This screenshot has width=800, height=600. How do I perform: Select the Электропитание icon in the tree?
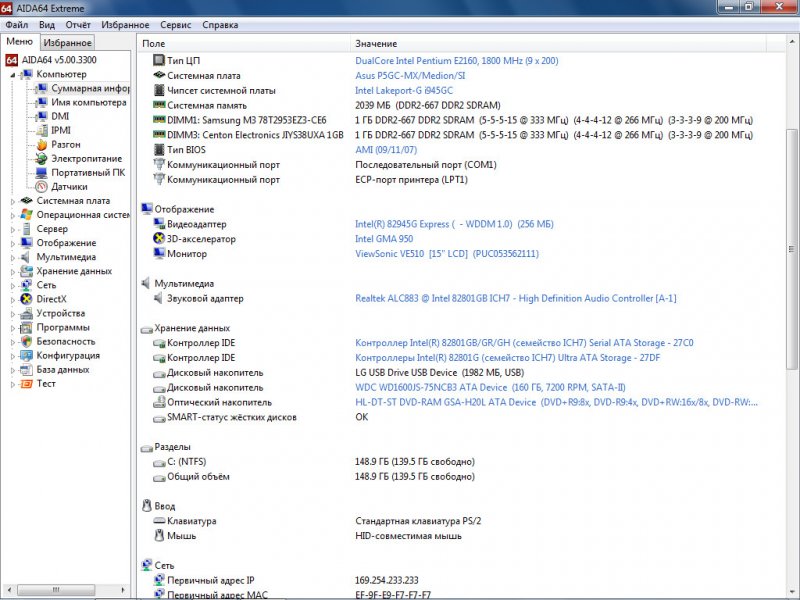click(41, 158)
